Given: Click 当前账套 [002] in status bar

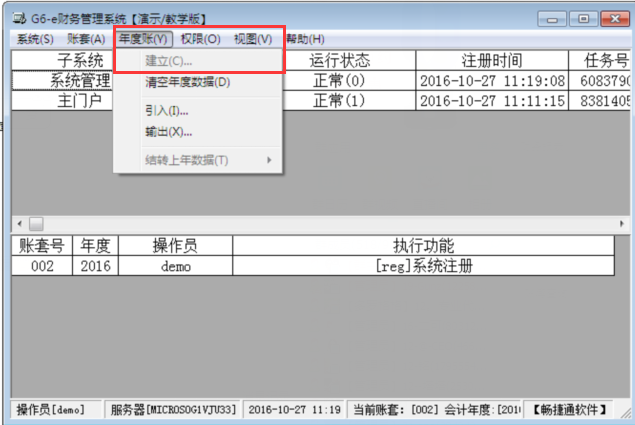Looking at the screenshot, I should [435, 409].
